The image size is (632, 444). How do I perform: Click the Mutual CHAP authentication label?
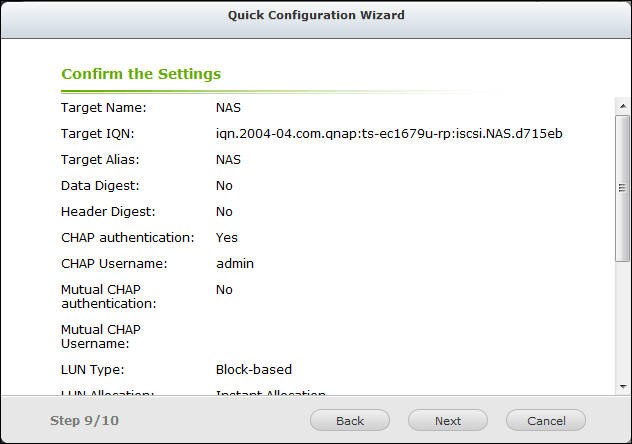click(x=108, y=296)
